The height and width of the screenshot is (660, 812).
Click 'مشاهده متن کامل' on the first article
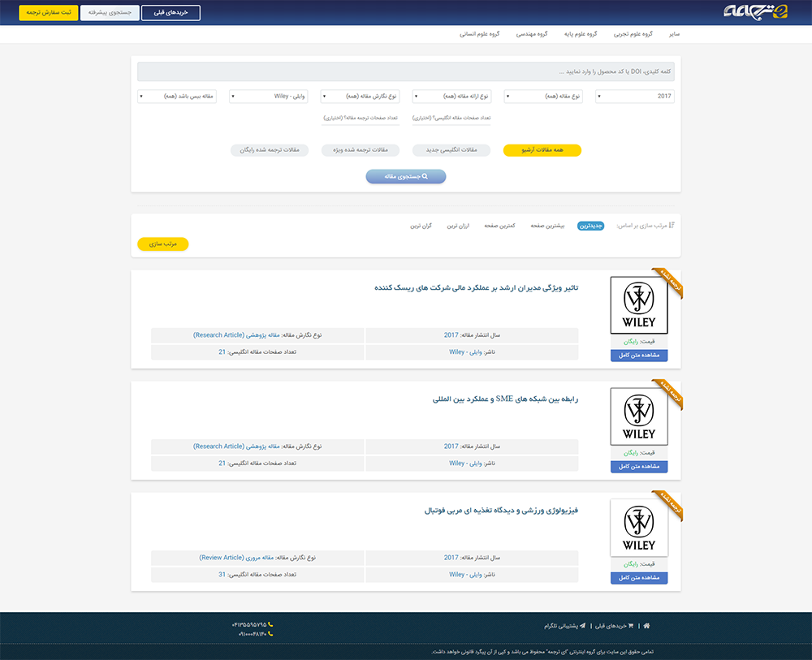[639, 355]
